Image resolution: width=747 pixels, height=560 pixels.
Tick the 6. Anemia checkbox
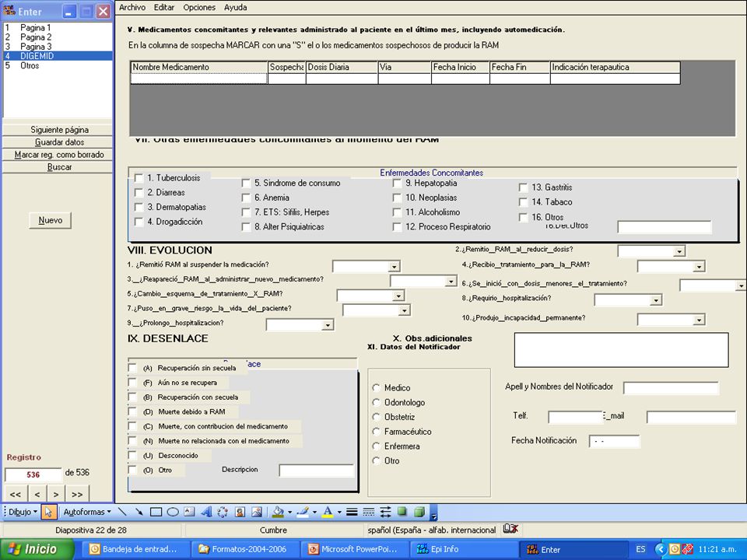coord(246,198)
